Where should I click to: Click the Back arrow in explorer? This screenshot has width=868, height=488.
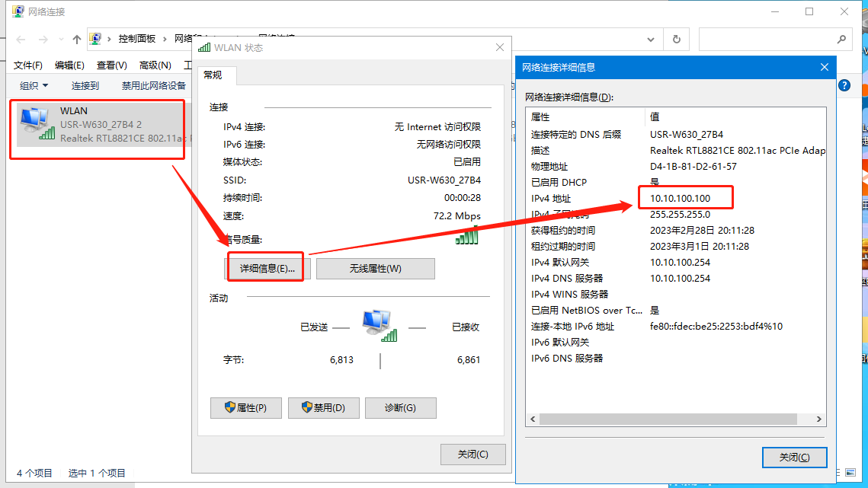point(21,40)
